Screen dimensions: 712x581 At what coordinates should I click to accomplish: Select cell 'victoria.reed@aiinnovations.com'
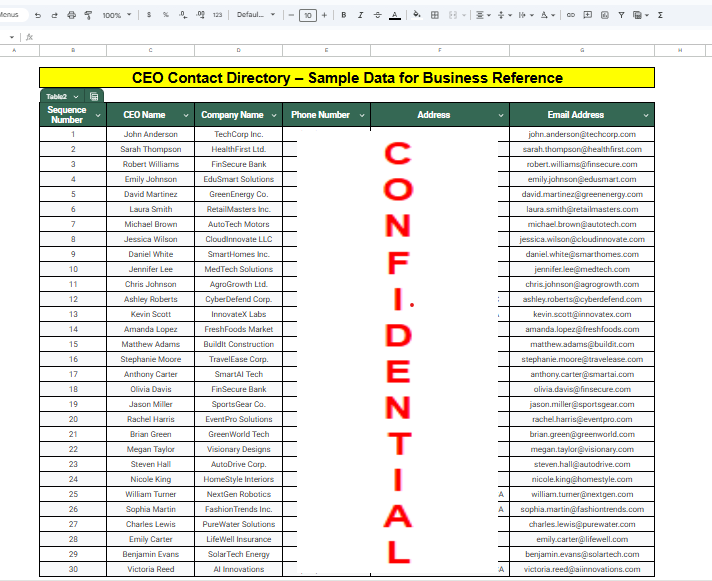(582, 569)
